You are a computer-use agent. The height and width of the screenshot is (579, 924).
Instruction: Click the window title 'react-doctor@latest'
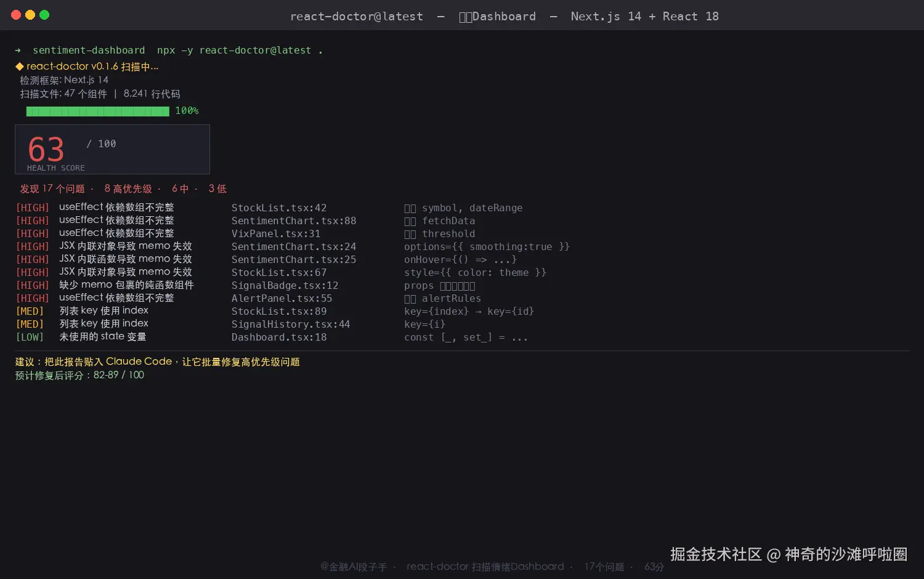click(x=357, y=17)
